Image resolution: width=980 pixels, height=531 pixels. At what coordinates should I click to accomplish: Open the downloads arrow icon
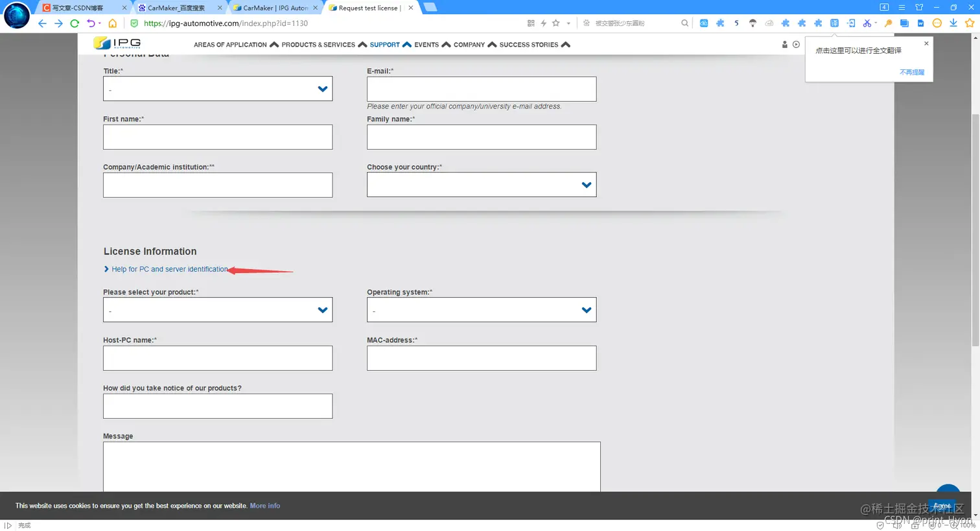(x=953, y=23)
